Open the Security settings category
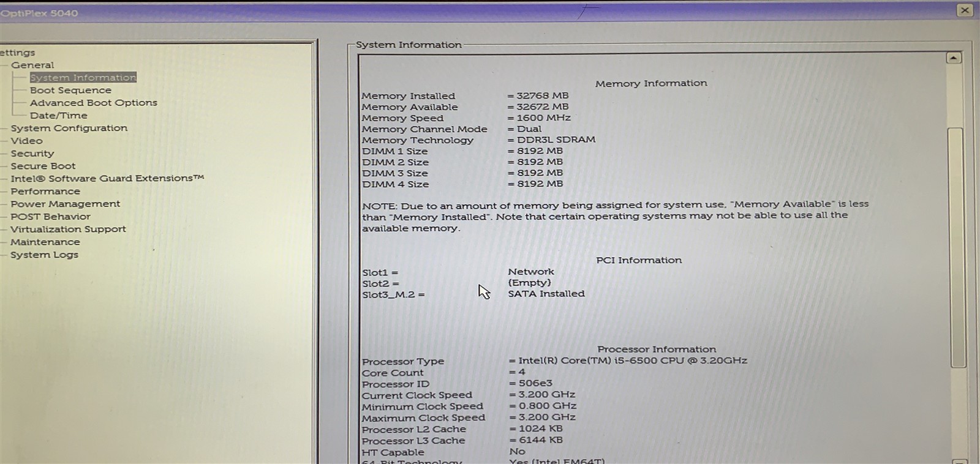The width and height of the screenshot is (980, 464). (x=32, y=154)
